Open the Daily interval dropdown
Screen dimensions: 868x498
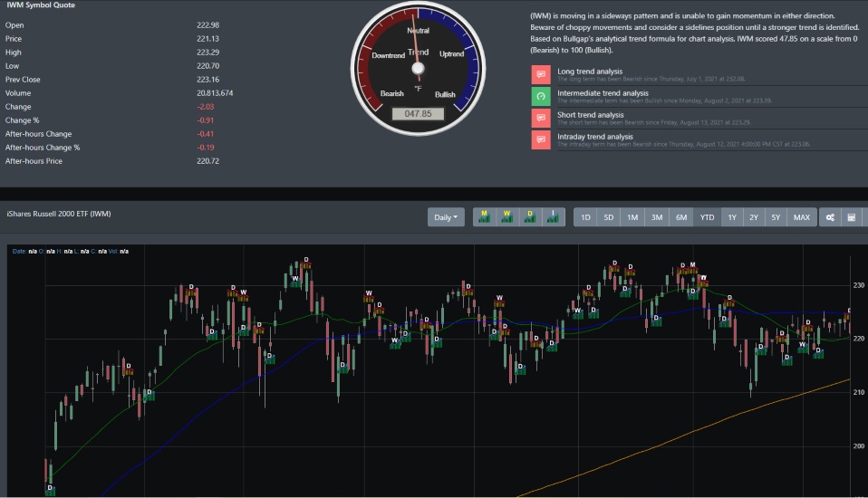click(446, 217)
